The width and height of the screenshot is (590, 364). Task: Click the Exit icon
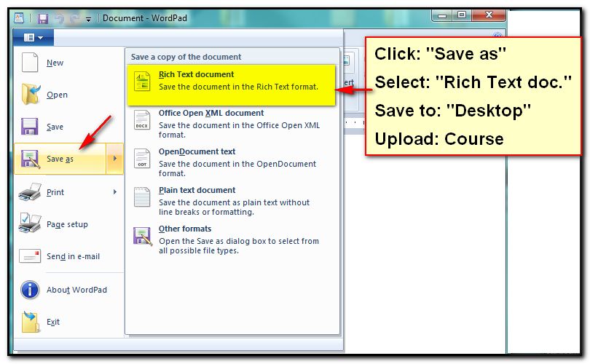click(31, 322)
